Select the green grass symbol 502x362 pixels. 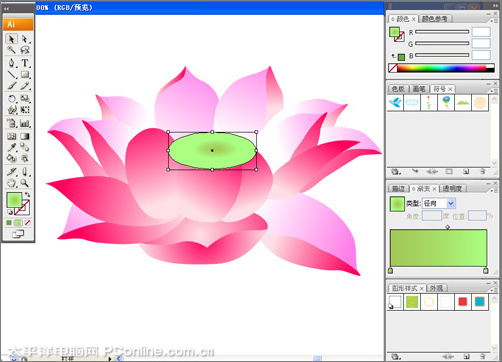pos(463,102)
